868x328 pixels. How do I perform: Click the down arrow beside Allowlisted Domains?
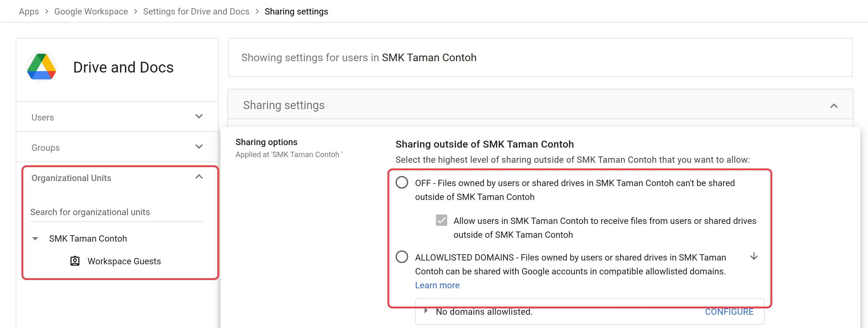point(754,256)
